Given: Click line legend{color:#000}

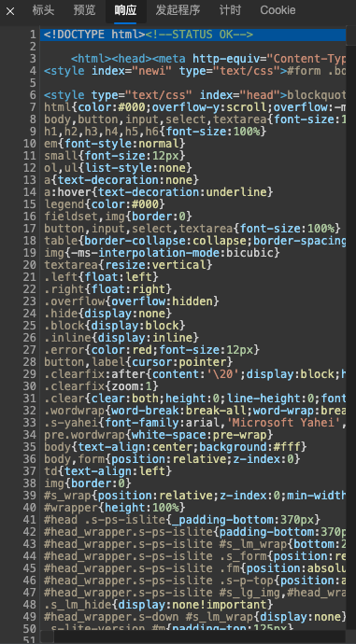Looking at the screenshot, I should [x=105, y=204].
